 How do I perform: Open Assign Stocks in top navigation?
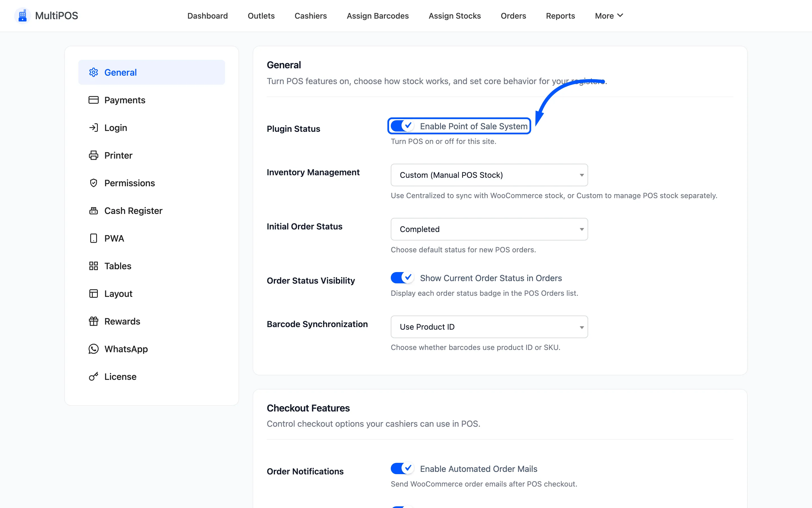(455, 16)
